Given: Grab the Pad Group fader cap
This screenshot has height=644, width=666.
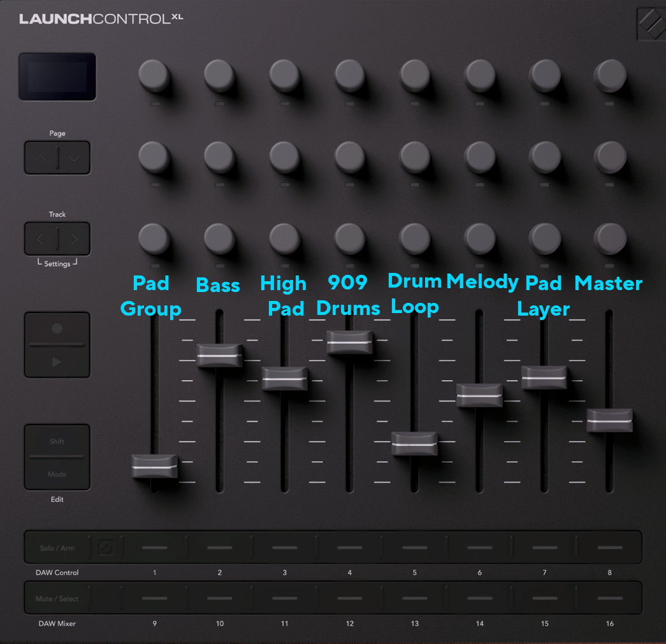Looking at the screenshot, I should 155,466.
